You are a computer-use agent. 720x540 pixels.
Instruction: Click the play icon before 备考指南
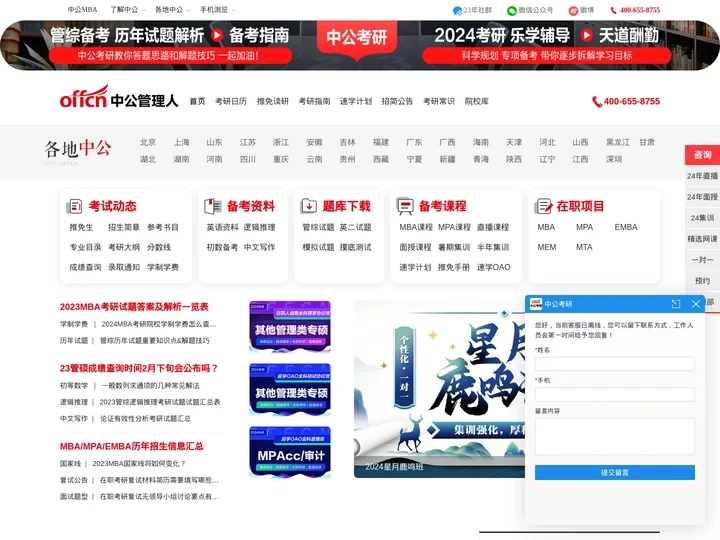click(217, 35)
